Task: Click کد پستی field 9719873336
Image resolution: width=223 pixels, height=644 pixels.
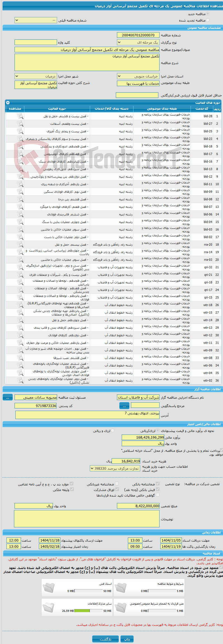Action: point(36,406)
